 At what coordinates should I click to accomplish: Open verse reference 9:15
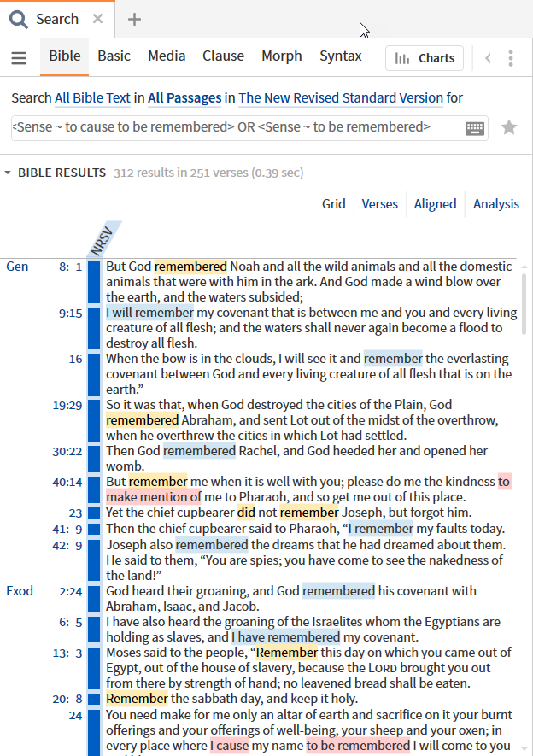point(70,314)
